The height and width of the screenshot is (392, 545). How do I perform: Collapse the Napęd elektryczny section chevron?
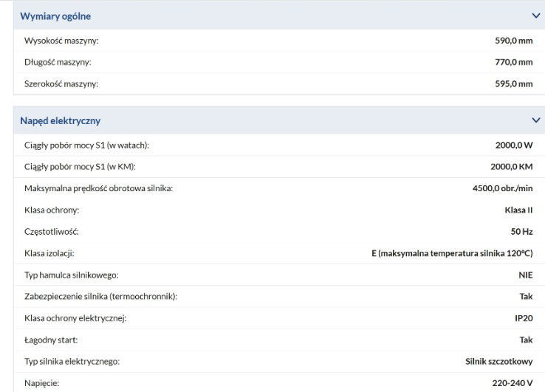(x=535, y=120)
